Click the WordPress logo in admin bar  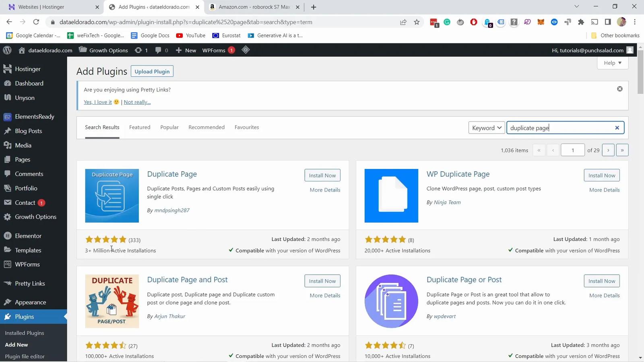(x=7, y=50)
